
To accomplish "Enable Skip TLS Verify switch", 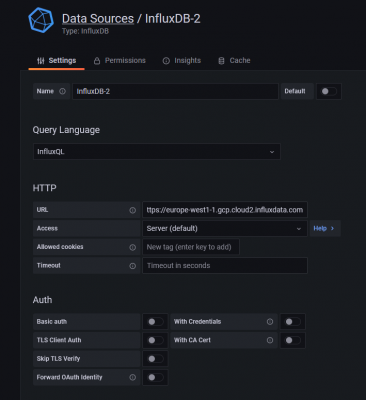I will click(155, 359).
